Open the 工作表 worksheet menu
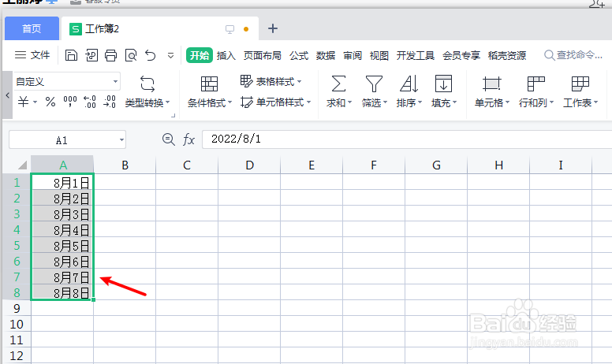Image resolution: width=612 pixels, height=364 pixels. [x=580, y=92]
